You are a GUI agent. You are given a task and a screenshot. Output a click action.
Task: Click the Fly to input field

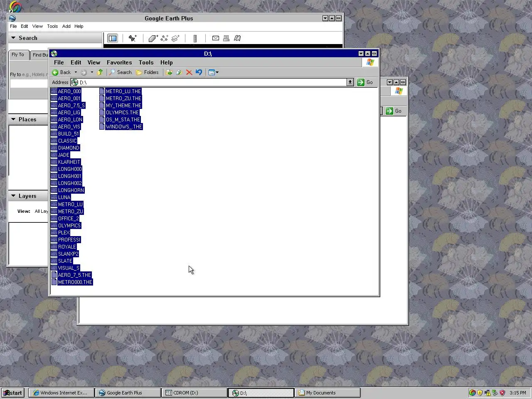[x=29, y=83]
